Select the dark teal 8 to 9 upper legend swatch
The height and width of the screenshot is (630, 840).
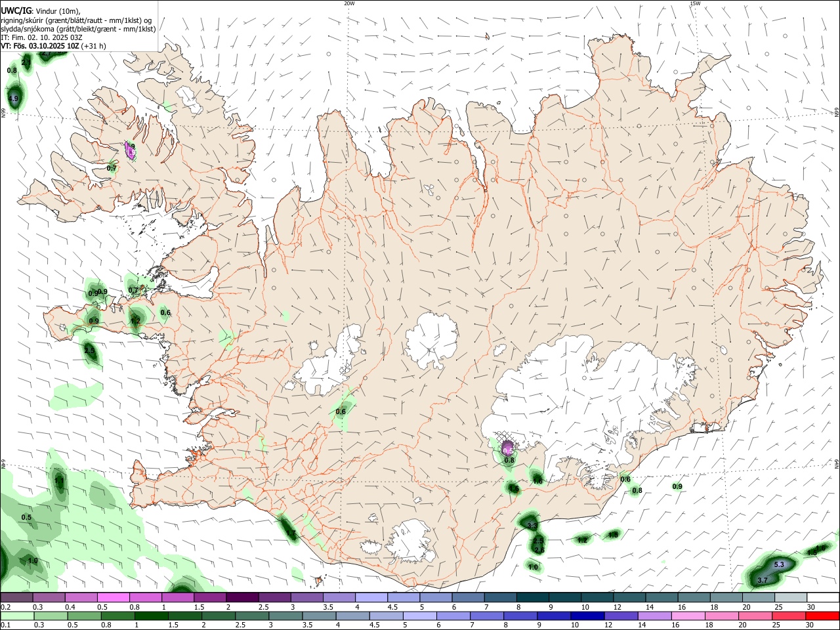click(532, 598)
